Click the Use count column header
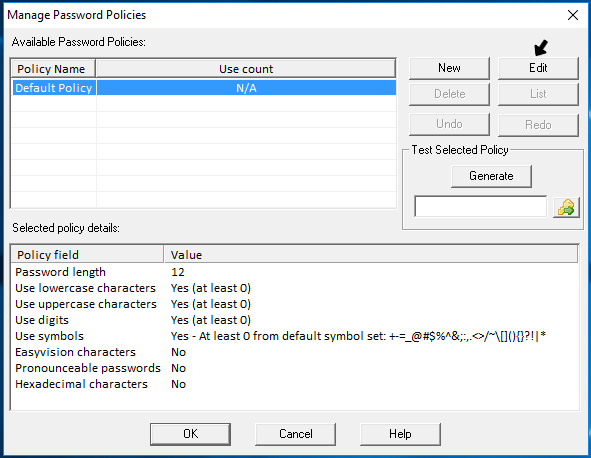 246,69
